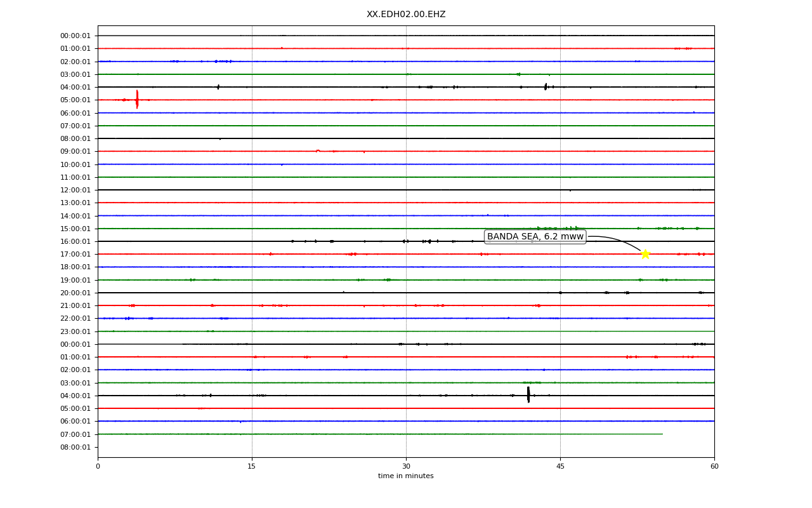
Task: Click the 08:00:01 label at bottom
Action: (75, 447)
